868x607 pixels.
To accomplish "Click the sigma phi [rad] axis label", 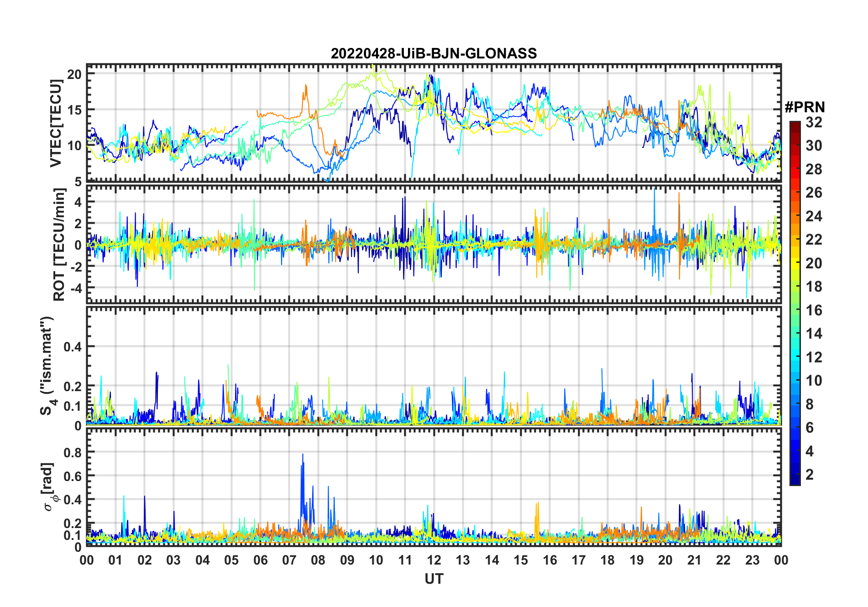I will coord(49,487).
